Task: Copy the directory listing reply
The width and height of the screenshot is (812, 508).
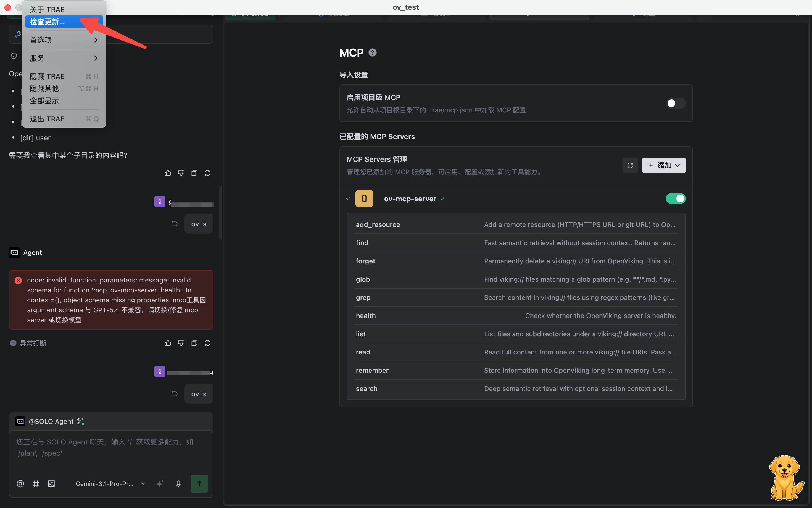Action: [x=194, y=173]
